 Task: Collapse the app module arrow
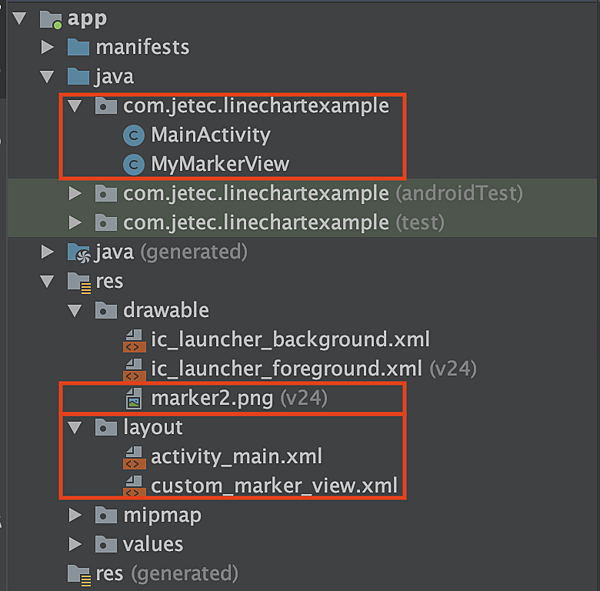tap(19, 18)
